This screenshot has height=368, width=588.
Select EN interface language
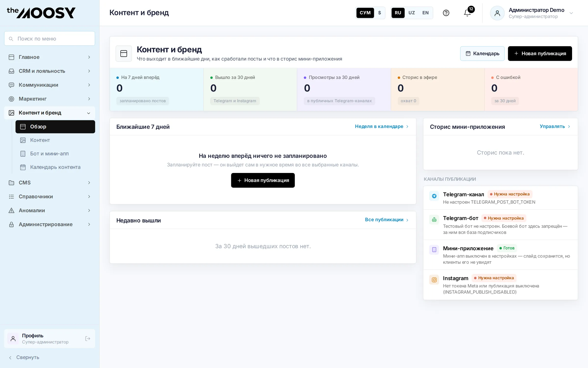point(426,13)
